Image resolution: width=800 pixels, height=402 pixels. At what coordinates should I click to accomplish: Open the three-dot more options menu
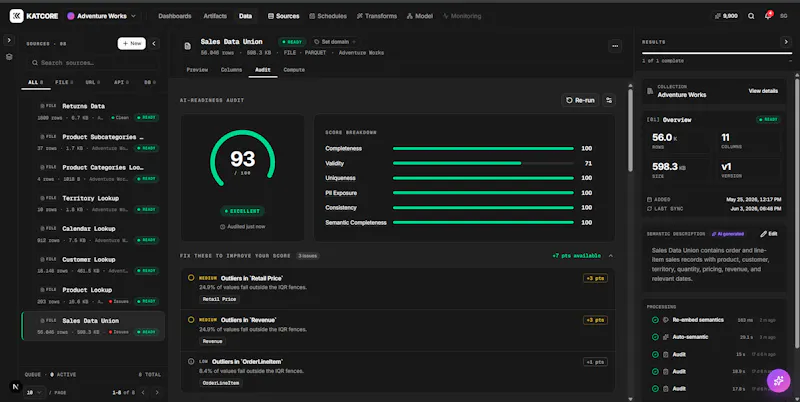(x=615, y=46)
